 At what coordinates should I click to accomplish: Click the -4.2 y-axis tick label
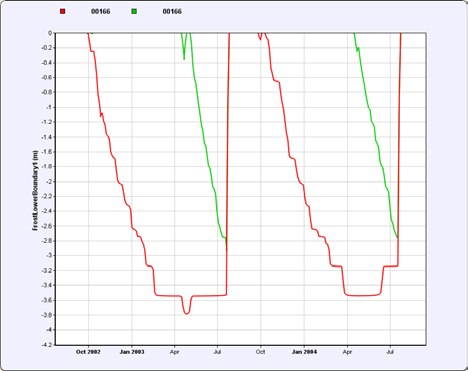pos(47,345)
